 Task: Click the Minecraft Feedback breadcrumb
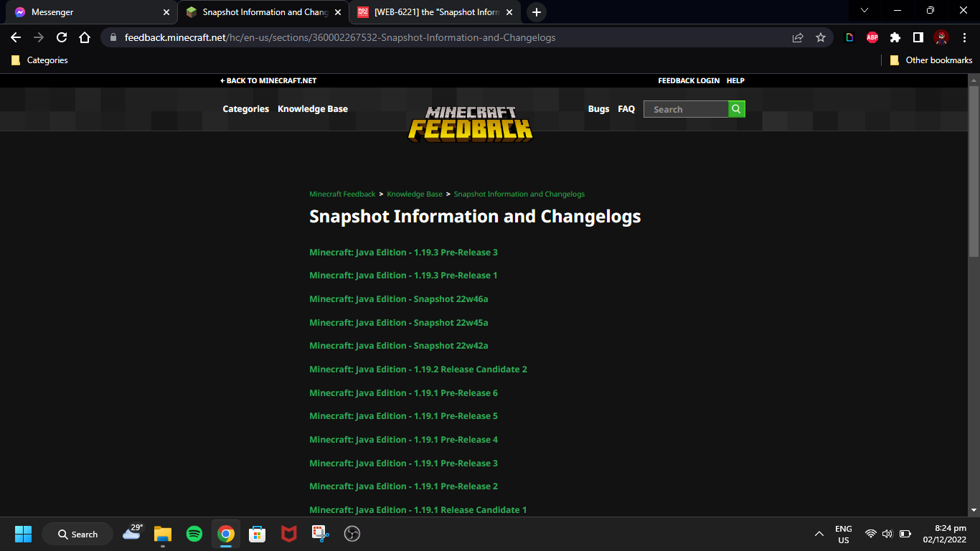pos(342,194)
